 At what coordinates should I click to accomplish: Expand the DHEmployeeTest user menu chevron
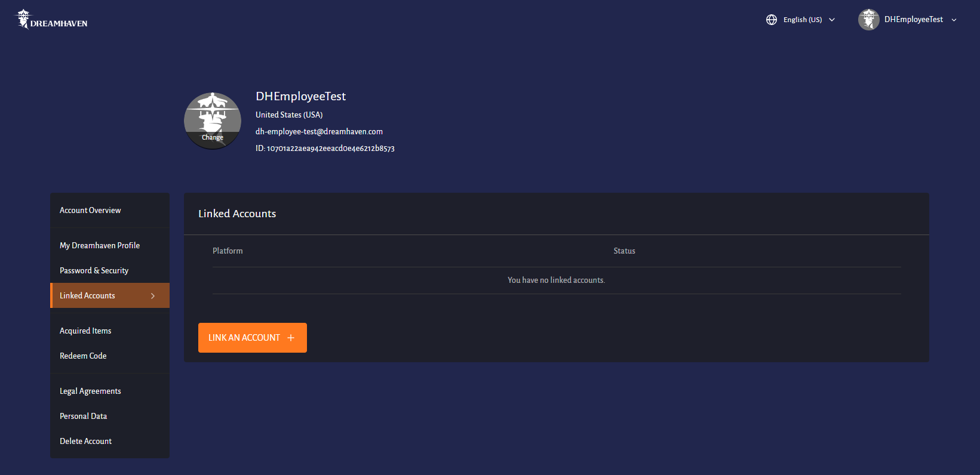coord(954,20)
